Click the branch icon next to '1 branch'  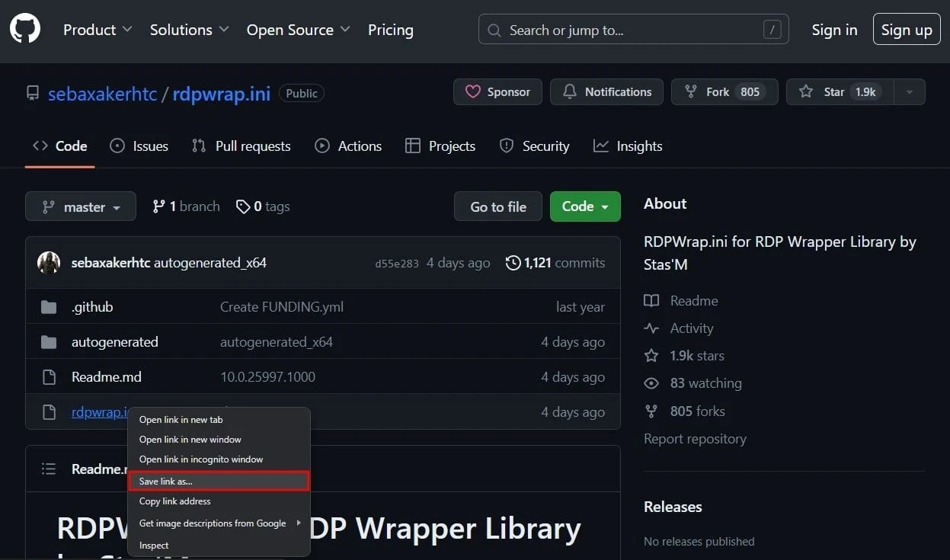coord(159,206)
